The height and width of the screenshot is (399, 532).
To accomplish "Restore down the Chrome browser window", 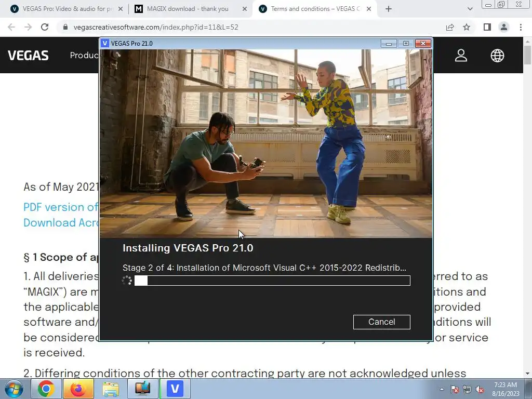I will click(501, 5).
